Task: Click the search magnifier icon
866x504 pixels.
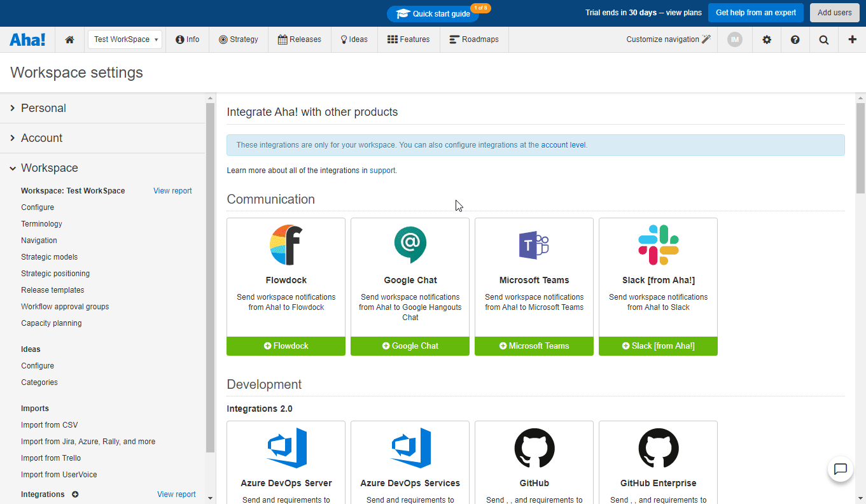Action: pyautogui.click(x=824, y=39)
